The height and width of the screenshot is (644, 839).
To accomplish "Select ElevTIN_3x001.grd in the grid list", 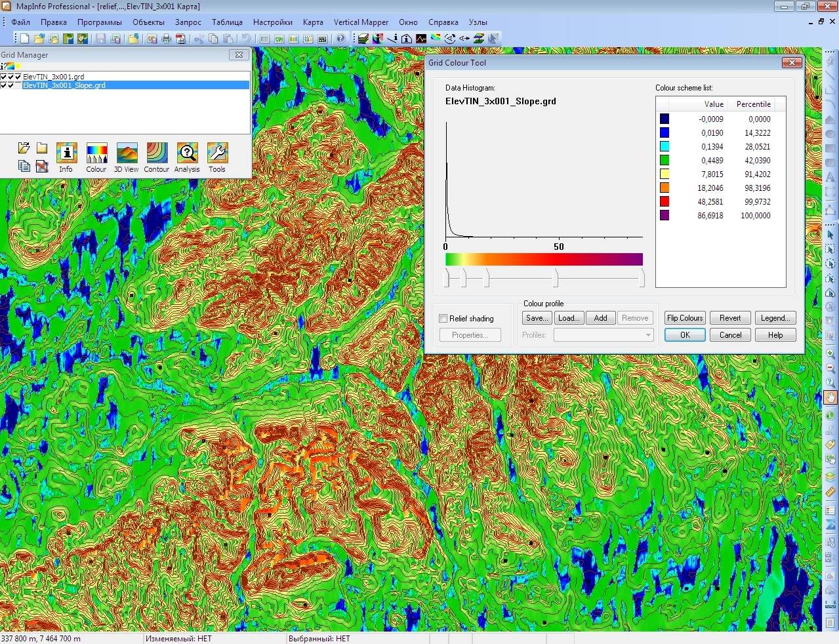I will pos(53,77).
